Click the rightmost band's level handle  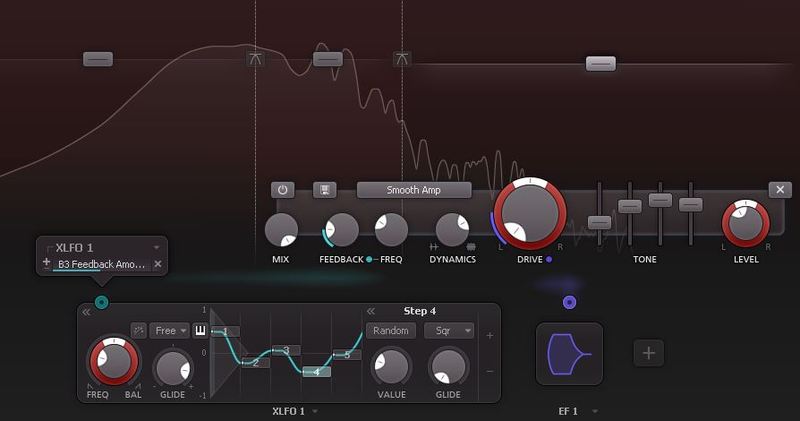601,64
